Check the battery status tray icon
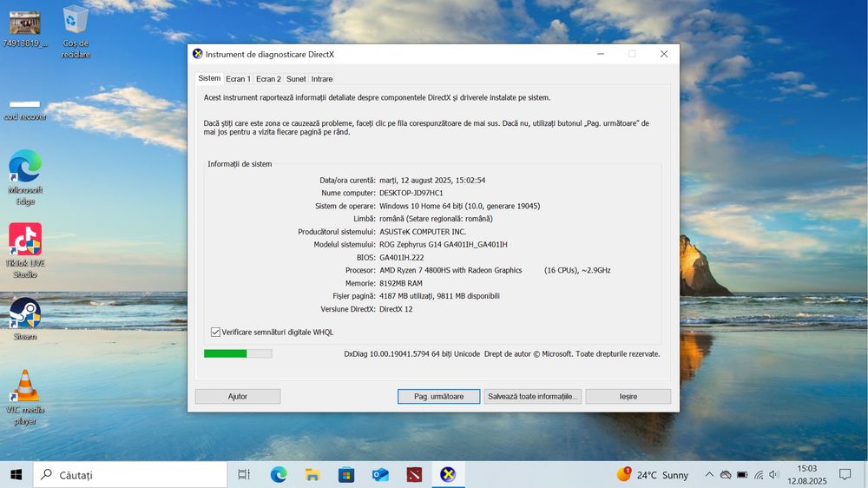Image resolution: width=868 pixels, height=488 pixels. (x=742, y=475)
